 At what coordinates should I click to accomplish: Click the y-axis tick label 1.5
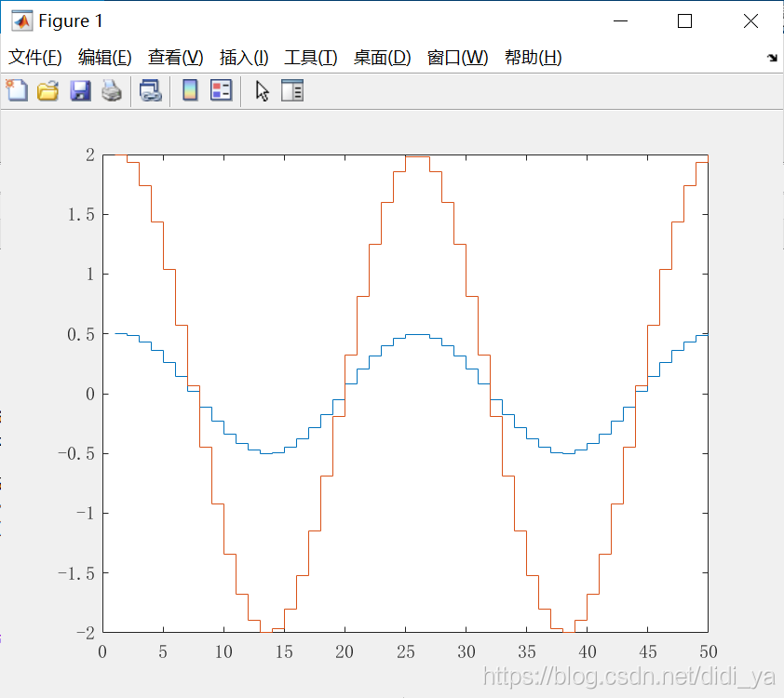tap(81, 215)
